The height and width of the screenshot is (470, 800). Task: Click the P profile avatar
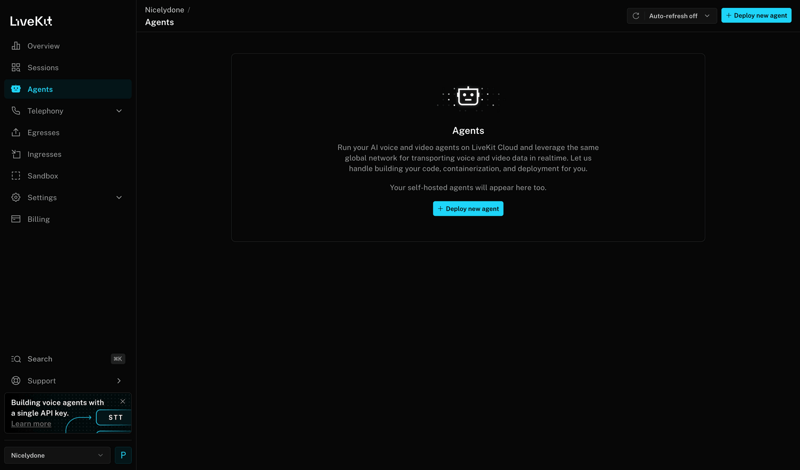tap(123, 455)
